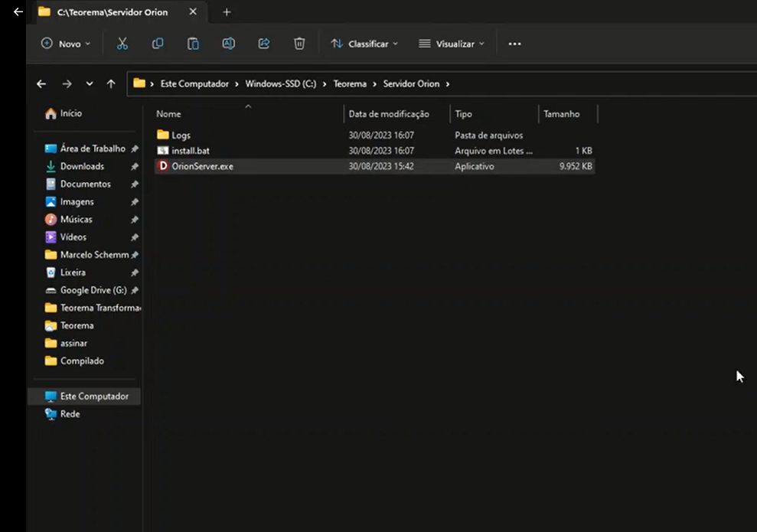Expand chevron after Este Computador in address bar
The width and height of the screenshot is (757, 532).
coord(237,84)
